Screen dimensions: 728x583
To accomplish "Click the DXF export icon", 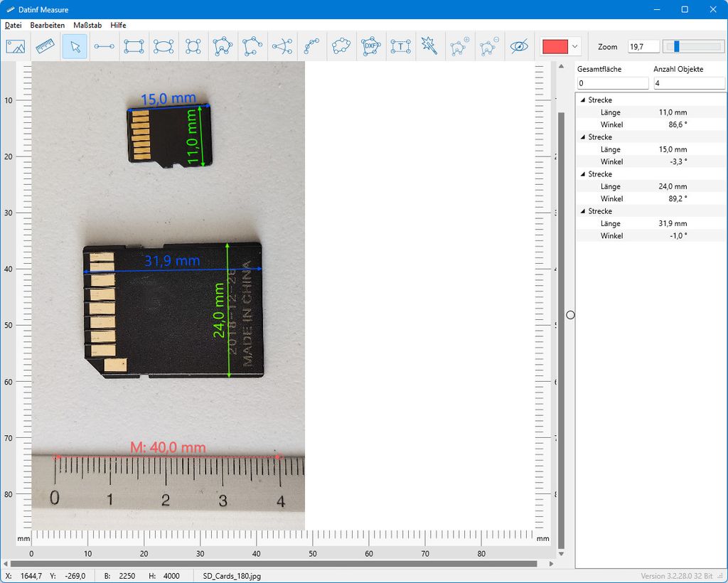I will click(x=370, y=46).
